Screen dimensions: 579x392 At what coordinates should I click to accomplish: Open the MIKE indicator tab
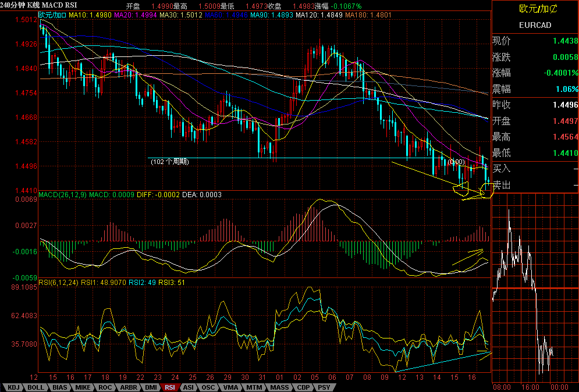pyautogui.click(x=83, y=387)
